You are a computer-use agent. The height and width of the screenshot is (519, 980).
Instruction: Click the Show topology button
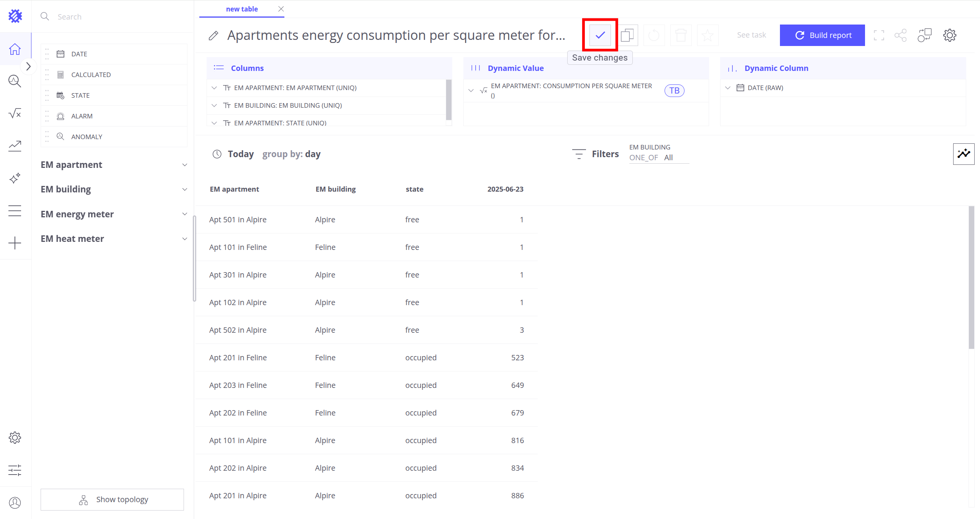112,499
